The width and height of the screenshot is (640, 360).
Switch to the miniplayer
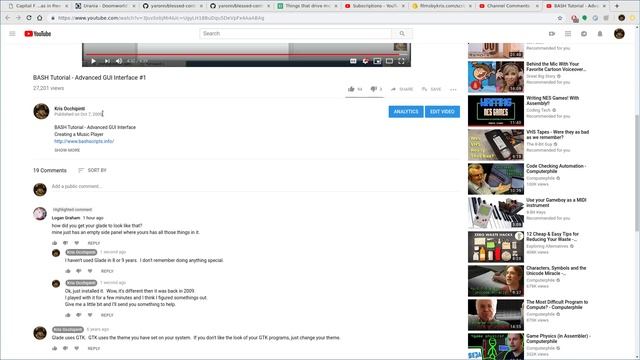click(x=377, y=61)
